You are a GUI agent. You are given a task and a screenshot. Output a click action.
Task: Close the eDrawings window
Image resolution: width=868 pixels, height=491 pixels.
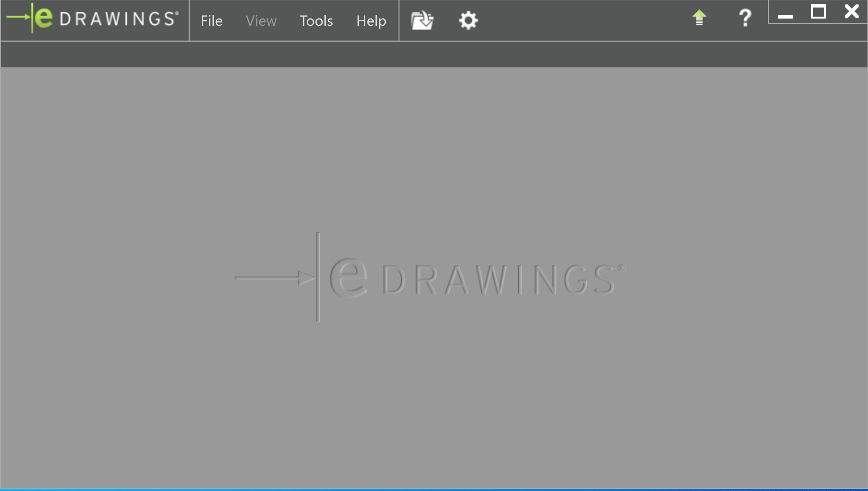tap(851, 12)
